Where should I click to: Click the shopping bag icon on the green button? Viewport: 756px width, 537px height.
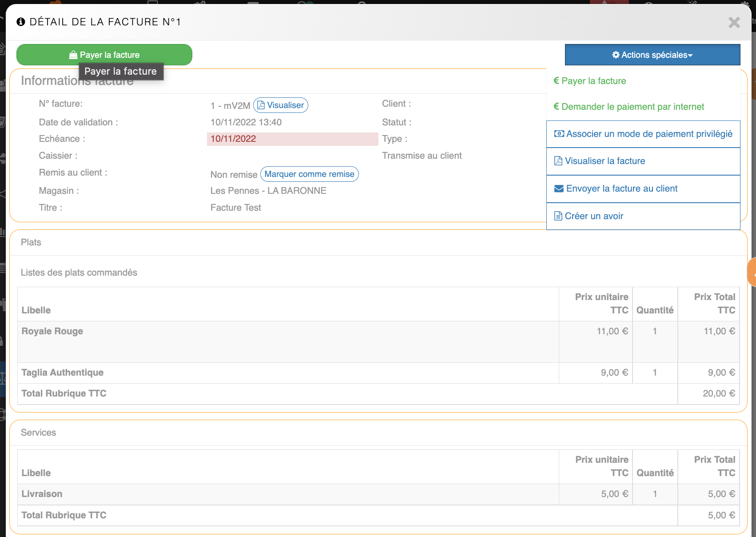click(73, 55)
